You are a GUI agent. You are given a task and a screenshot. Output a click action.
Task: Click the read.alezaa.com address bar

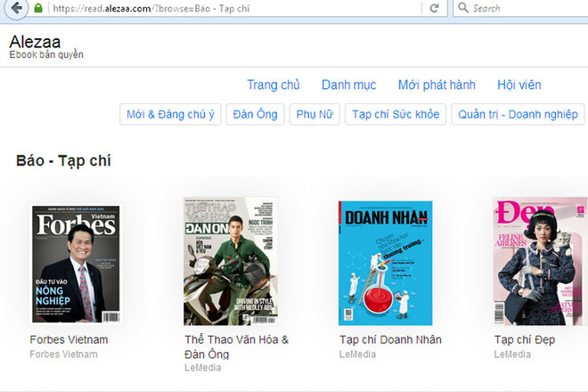point(223,8)
